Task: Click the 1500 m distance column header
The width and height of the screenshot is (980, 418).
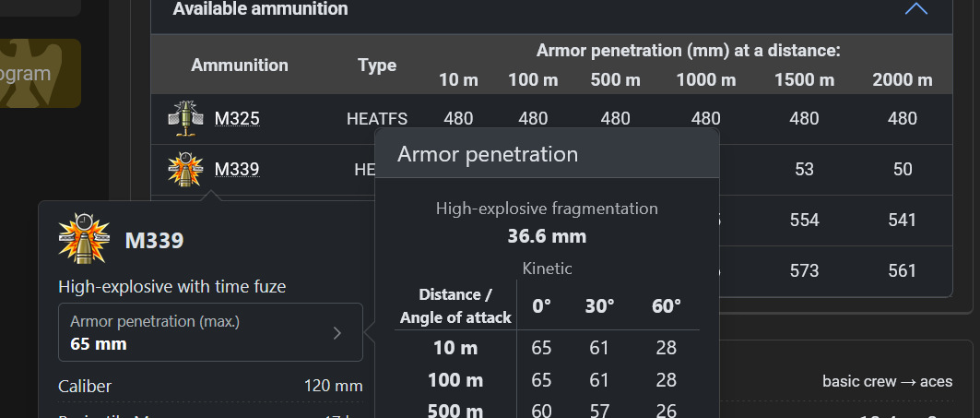Action: pos(805,79)
